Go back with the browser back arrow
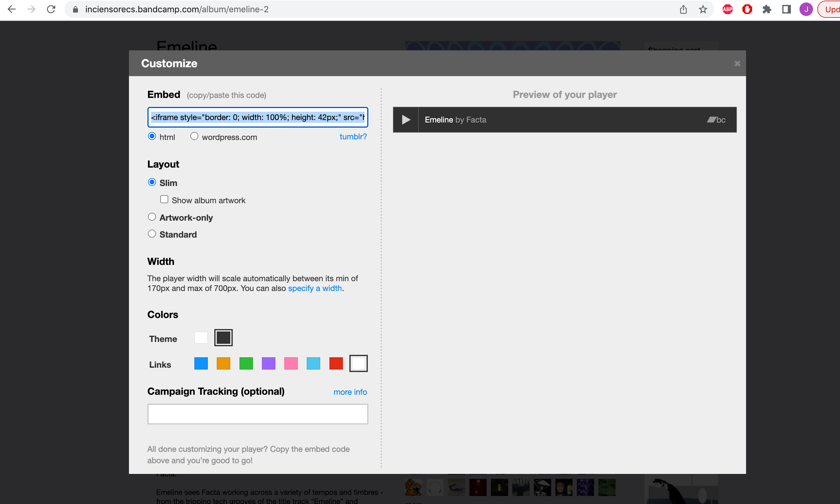Image resolution: width=840 pixels, height=504 pixels. coord(12,9)
